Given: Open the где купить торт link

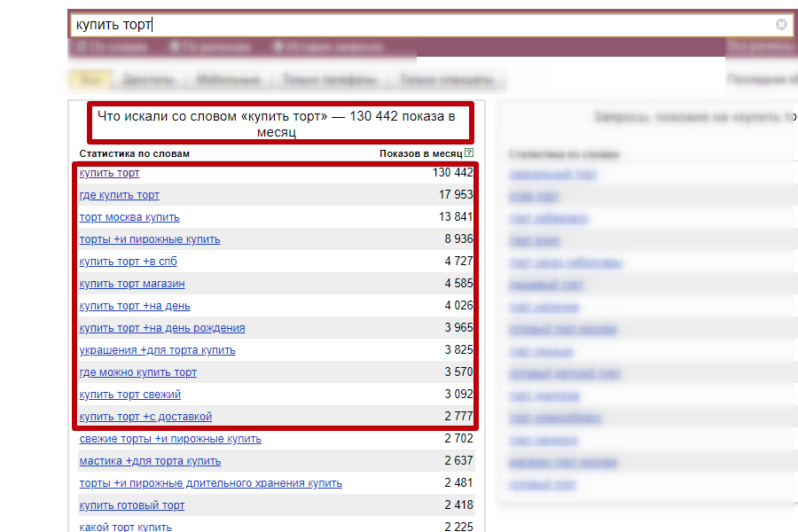Looking at the screenshot, I should click(120, 195).
